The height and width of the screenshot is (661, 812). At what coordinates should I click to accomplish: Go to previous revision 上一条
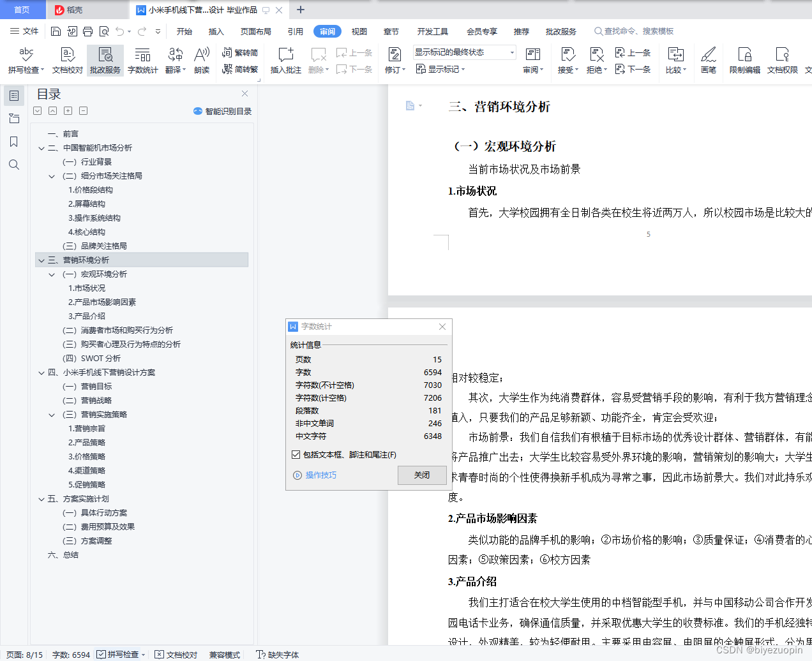[633, 53]
